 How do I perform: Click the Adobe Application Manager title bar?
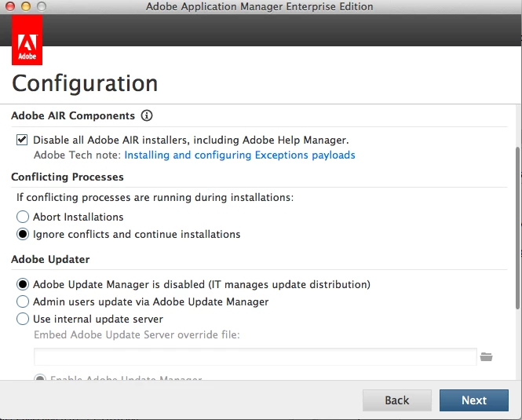[259, 6]
